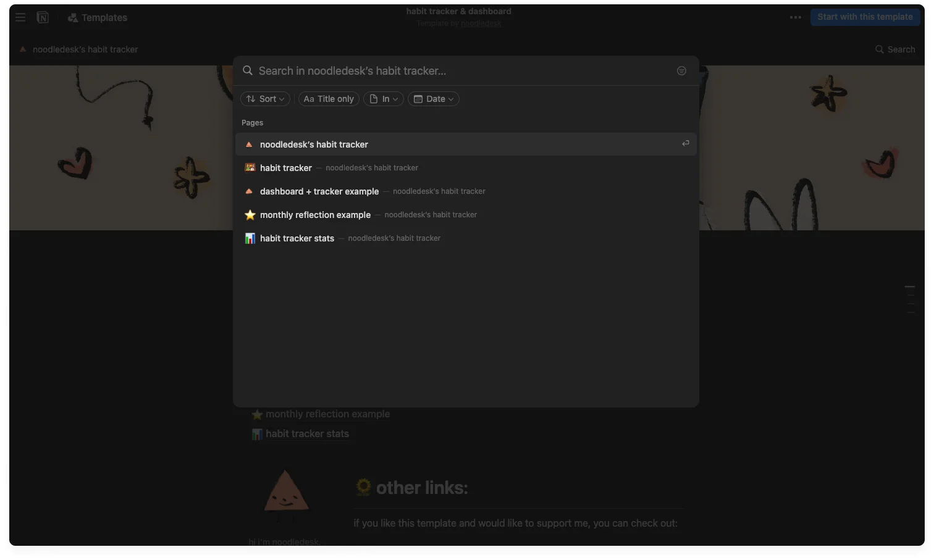This screenshot has width=934, height=560.
Task: Click Start with this template button
Action: click(865, 17)
